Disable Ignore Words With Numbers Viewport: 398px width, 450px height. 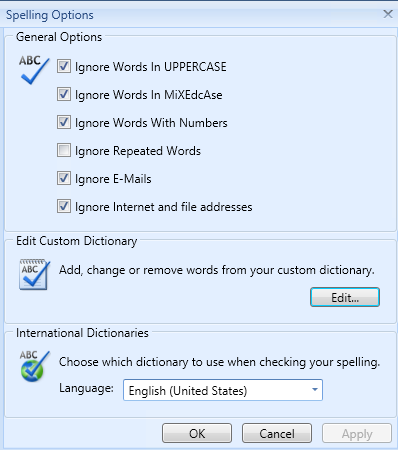64,122
